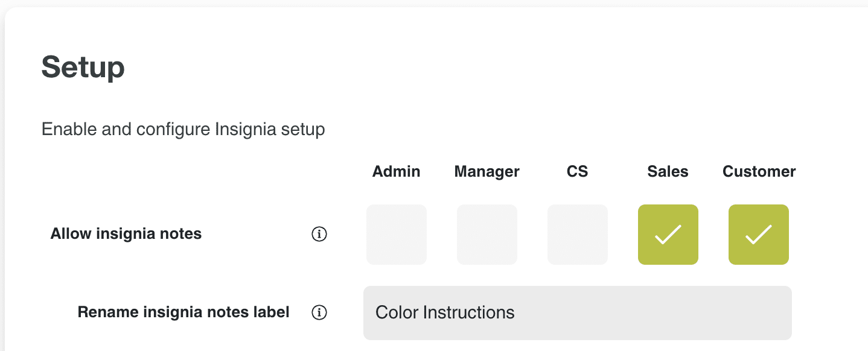The width and height of the screenshot is (868, 351).
Task: Click blank white area beside Setup heading
Action: point(483,68)
